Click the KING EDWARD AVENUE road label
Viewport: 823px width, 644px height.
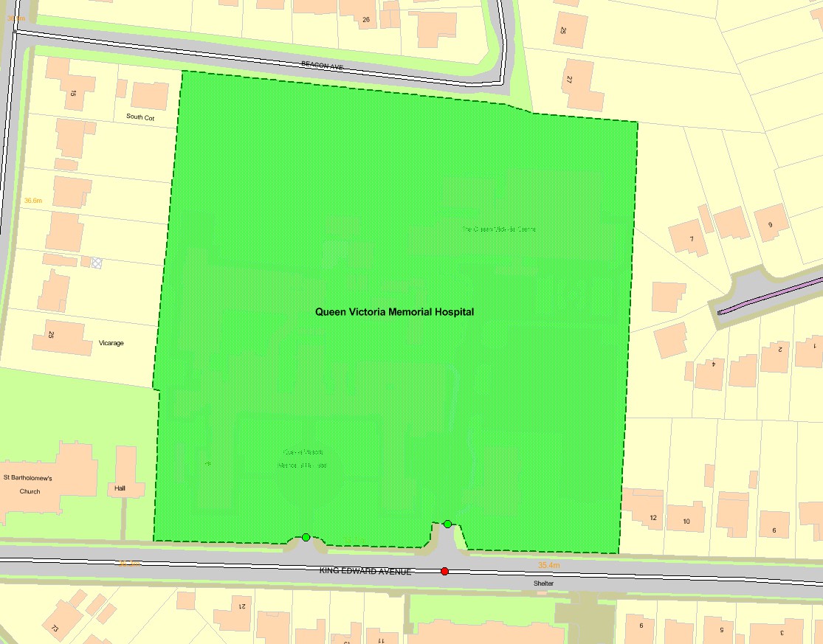pyautogui.click(x=365, y=570)
